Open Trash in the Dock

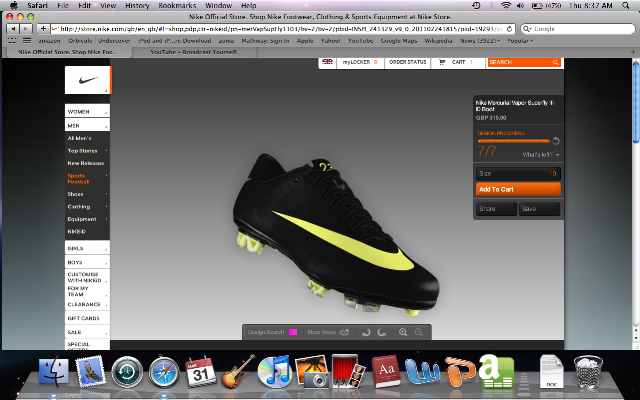588,371
